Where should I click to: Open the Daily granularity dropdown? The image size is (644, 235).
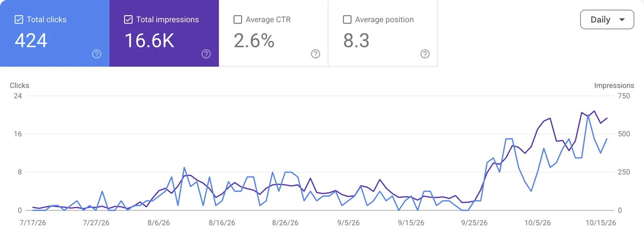tap(607, 19)
